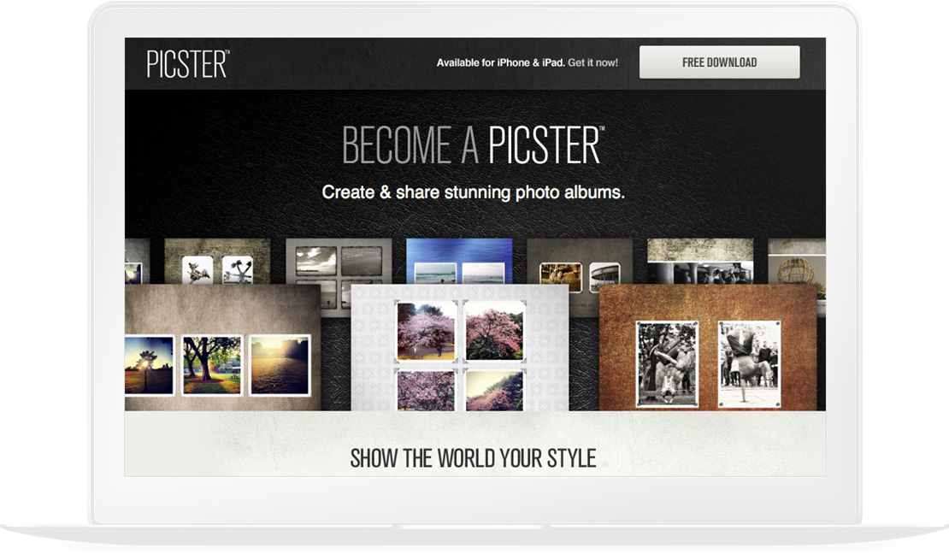Click the blue beach album in back row

pos(459,261)
